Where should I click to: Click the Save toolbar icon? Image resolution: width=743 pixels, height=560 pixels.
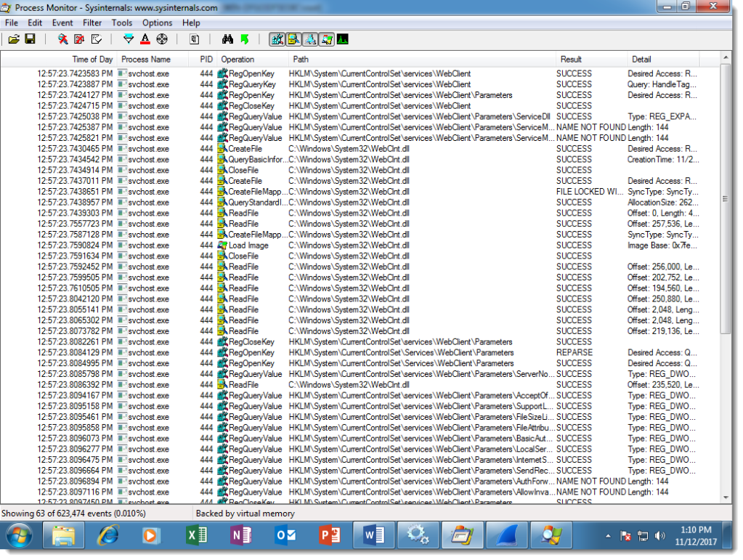(31, 39)
